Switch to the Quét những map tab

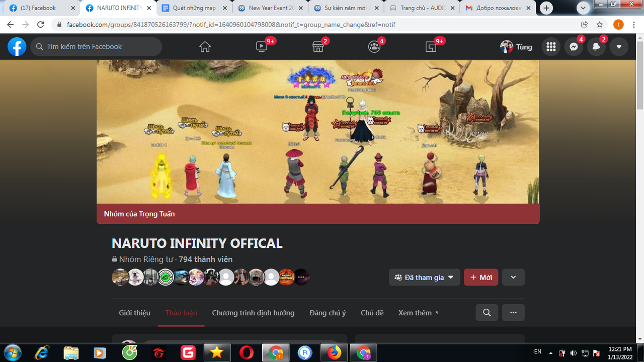[x=194, y=8]
